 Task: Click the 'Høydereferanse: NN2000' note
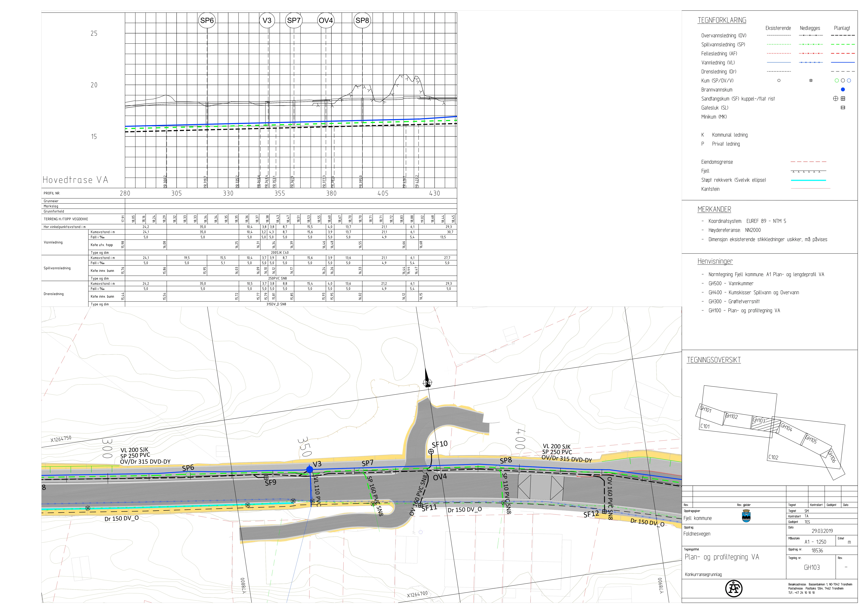735,230
